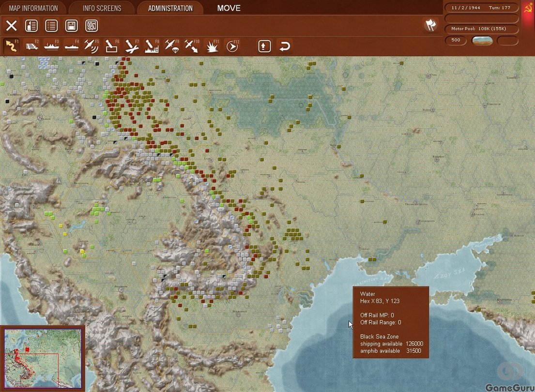Select the F4 small ship mode
The height and width of the screenshot is (392, 535).
72,46
